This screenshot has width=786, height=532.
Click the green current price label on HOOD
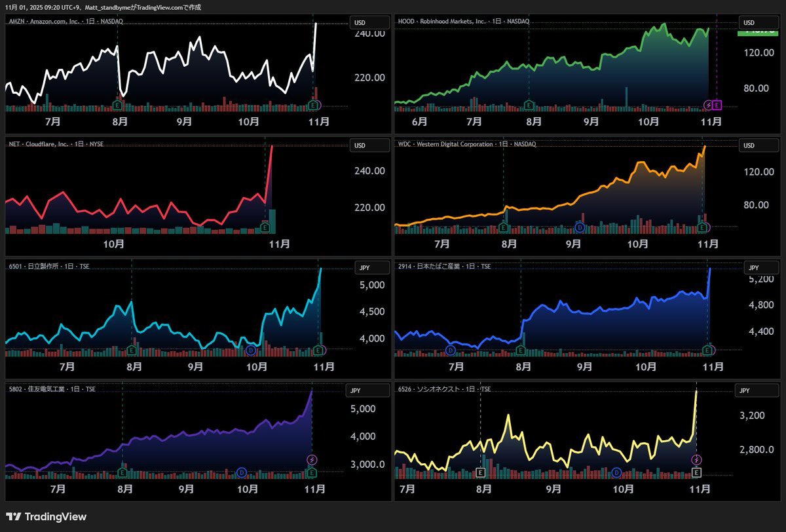757,32
